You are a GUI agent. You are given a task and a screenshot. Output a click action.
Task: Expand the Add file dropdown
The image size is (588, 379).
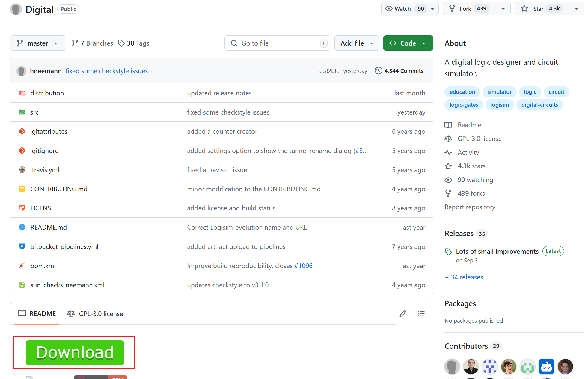(x=357, y=43)
